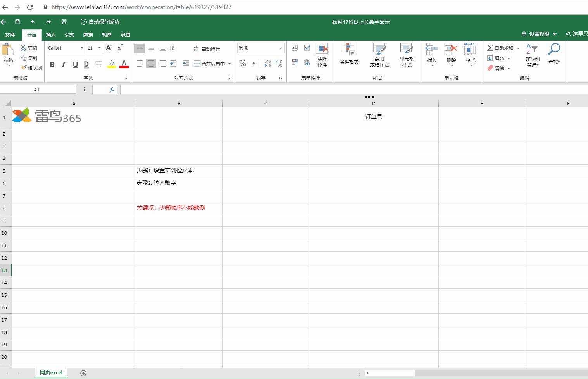
Task: Switch to the Data (数据) tab
Action: [88, 35]
